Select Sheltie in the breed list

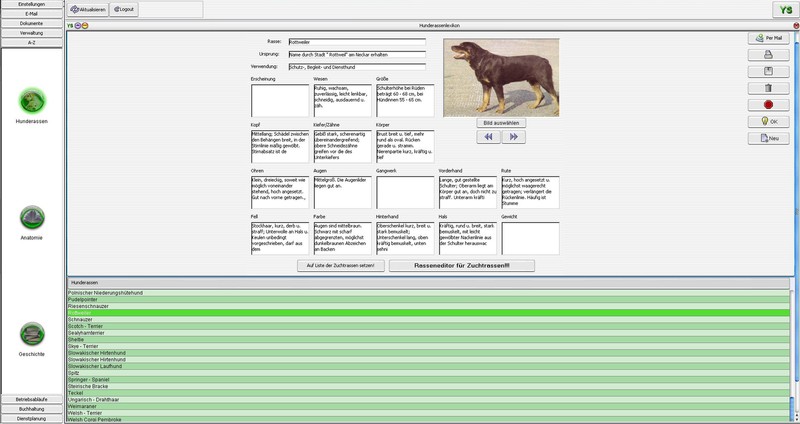(429, 339)
